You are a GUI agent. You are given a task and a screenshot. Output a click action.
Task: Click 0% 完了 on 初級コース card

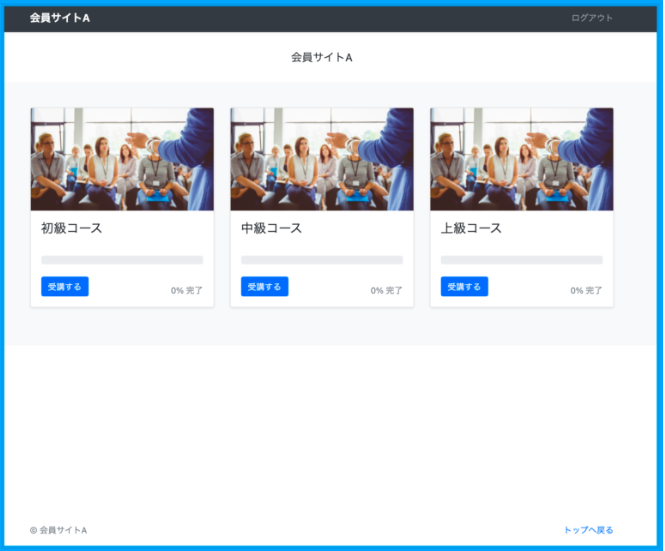pyautogui.click(x=187, y=291)
